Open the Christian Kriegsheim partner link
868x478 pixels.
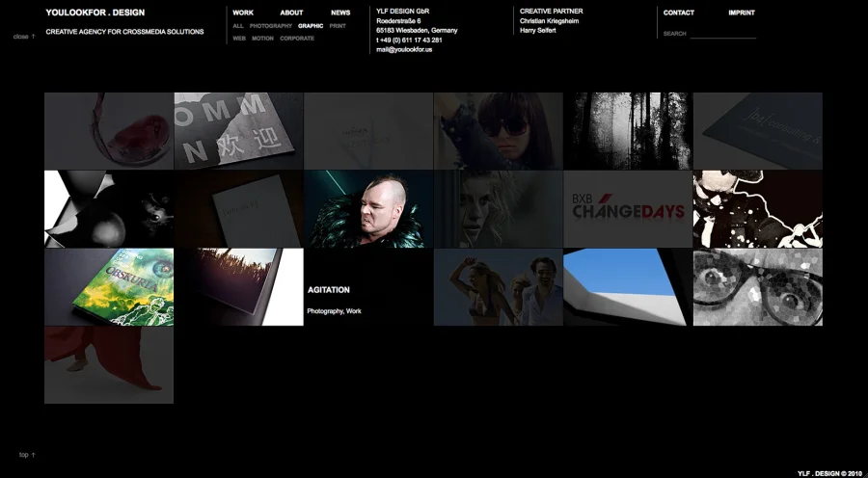click(x=551, y=21)
